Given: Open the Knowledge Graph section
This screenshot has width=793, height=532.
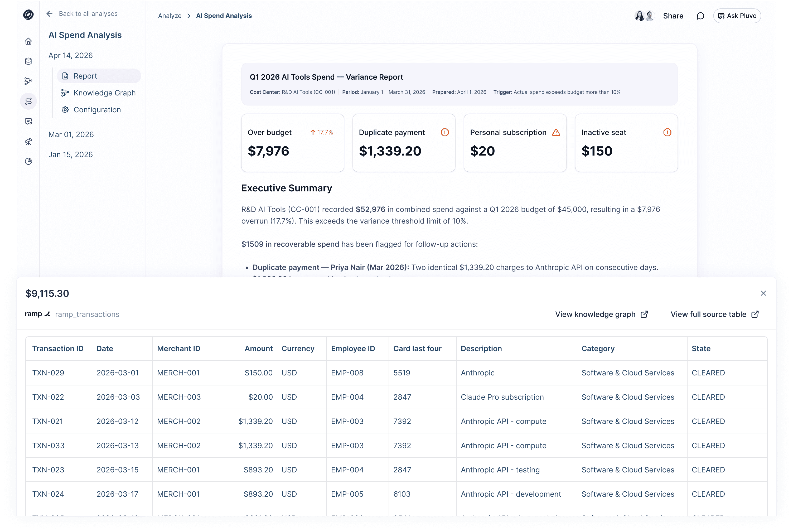Looking at the screenshot, I should tap(99, 93).
